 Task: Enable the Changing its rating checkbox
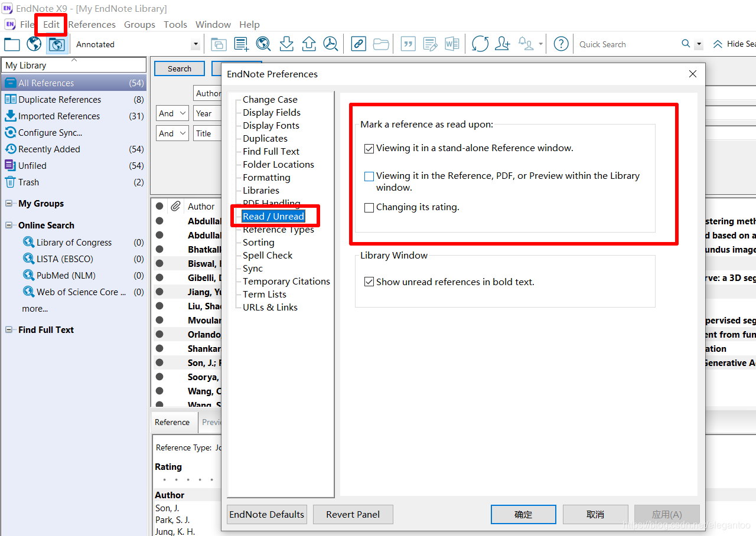tap(369, 208)
